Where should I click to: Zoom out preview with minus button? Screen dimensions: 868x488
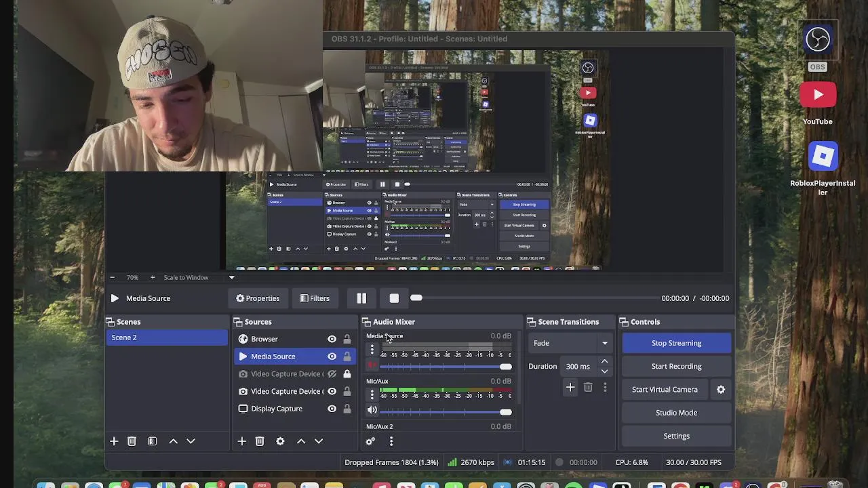point(112,277)
